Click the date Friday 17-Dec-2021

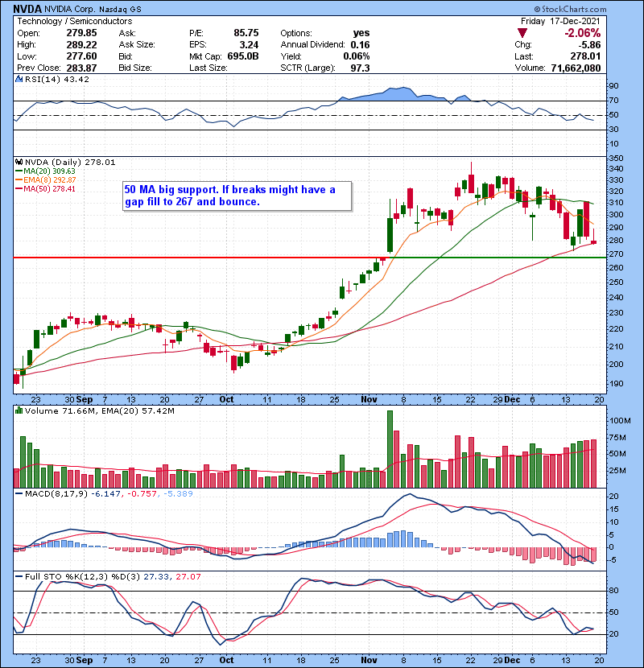tap(560, 21)
